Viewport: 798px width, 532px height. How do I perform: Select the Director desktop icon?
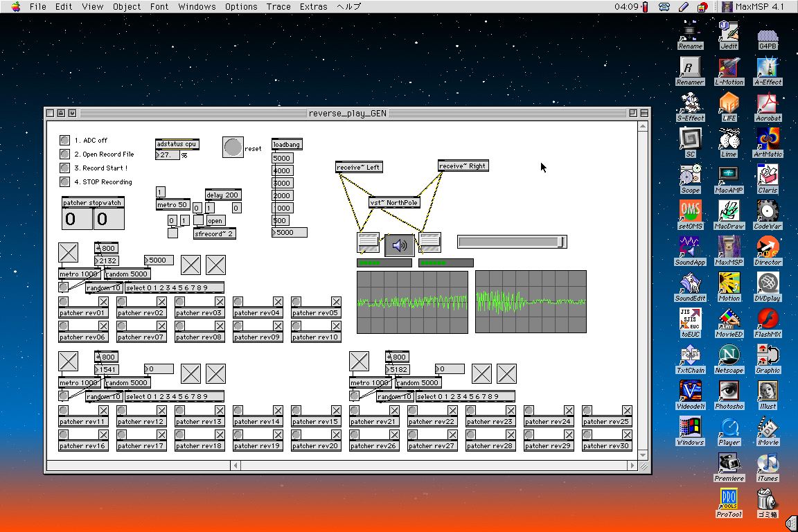(768, 251)
